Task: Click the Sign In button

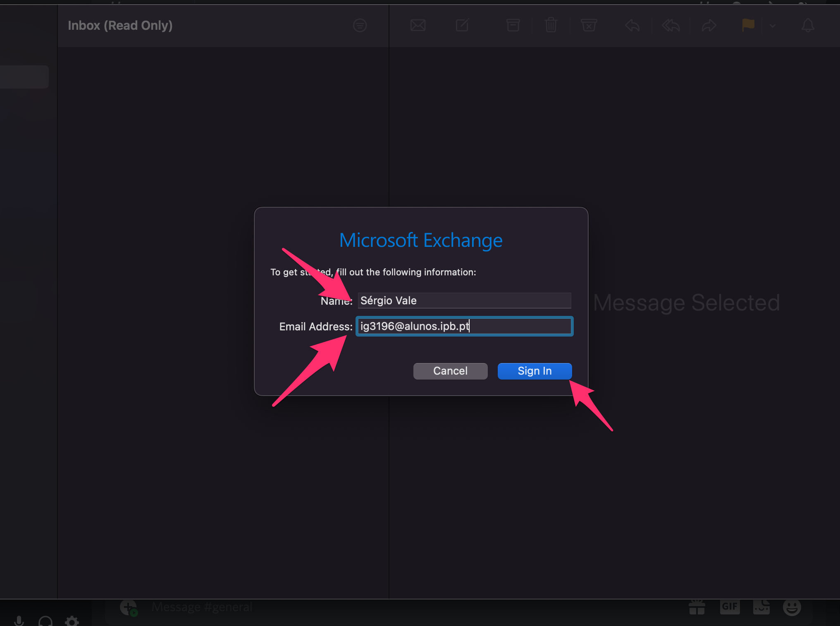Action: (x=535, y=371)
